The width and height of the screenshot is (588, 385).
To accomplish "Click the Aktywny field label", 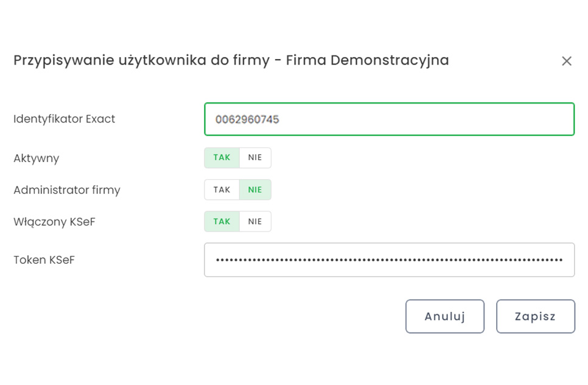I will coord(36,158).
